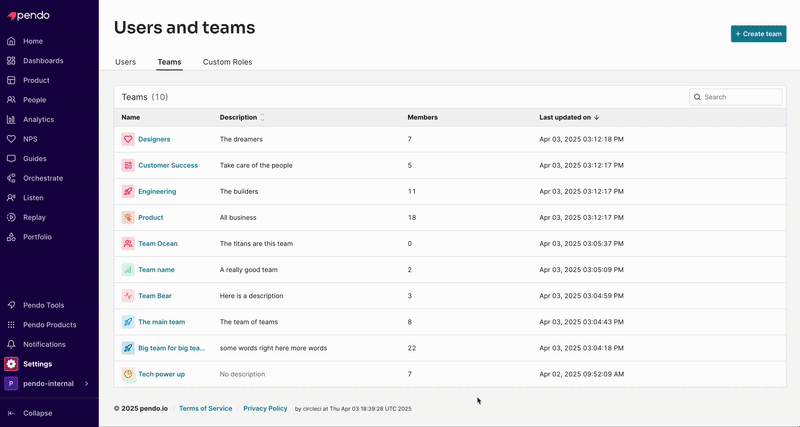Click the Portfolio icon in sidebar
Image resolution: width=800 pixels, height=427 pixels.
[x=11, y=237]
